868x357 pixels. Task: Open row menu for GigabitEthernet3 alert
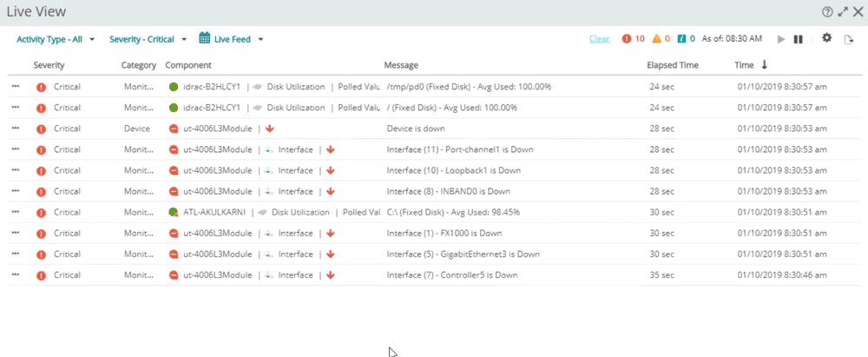tap(16, 254)
